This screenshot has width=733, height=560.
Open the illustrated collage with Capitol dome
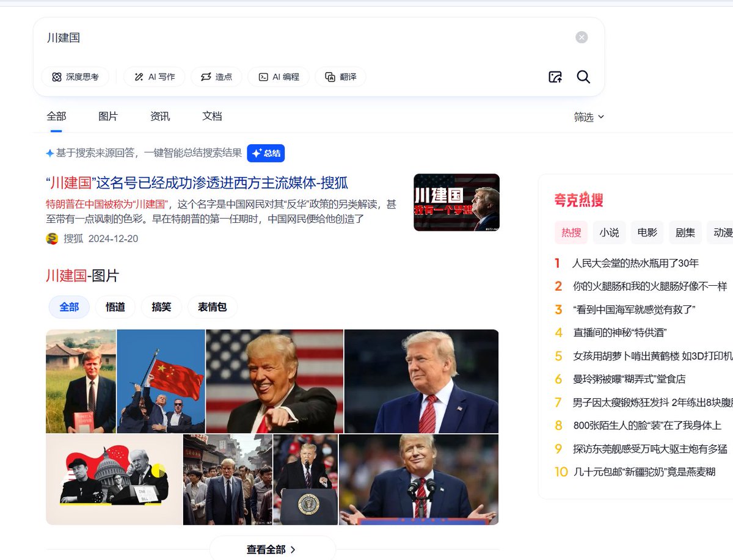click(114, 479)
